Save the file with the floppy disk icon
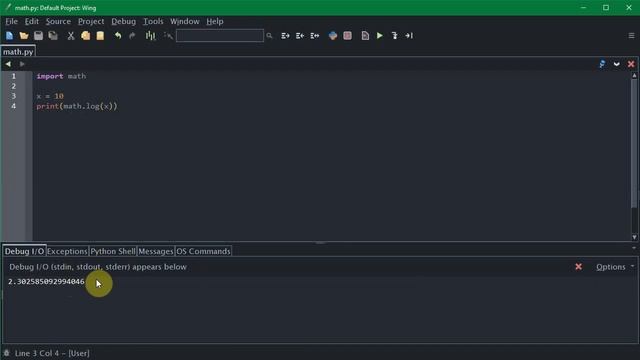 coord(38,36)
